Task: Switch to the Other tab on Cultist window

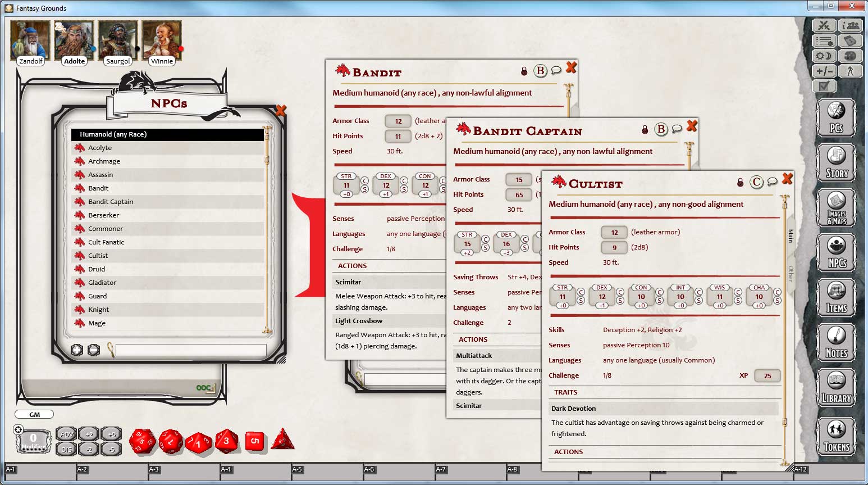Action: coord(789,272)
